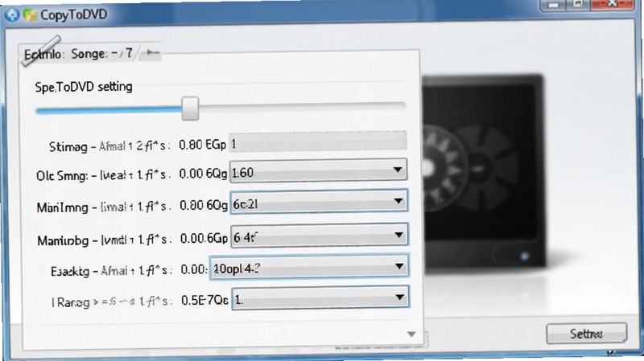Click the '0.5E 7Qs' value in Rarag row
The width and height of the screenshot is (644, 361).
[x=204, y=300]
